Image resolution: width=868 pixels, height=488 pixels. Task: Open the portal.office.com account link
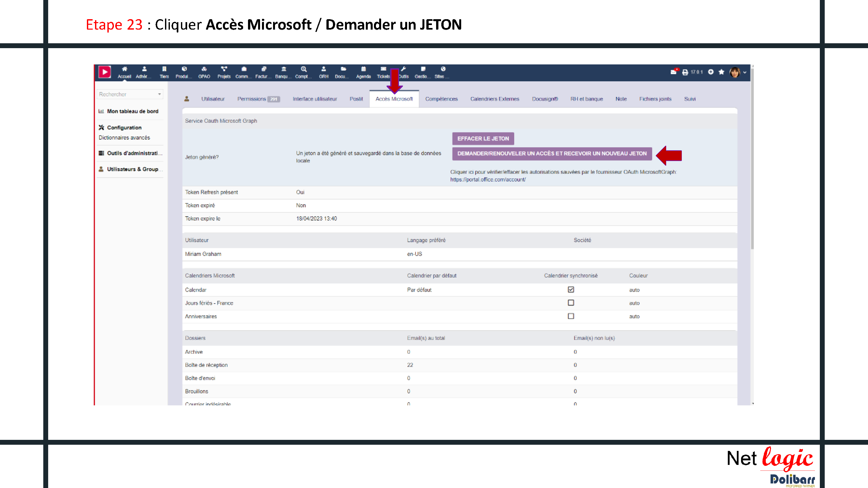tap(488, 180)
